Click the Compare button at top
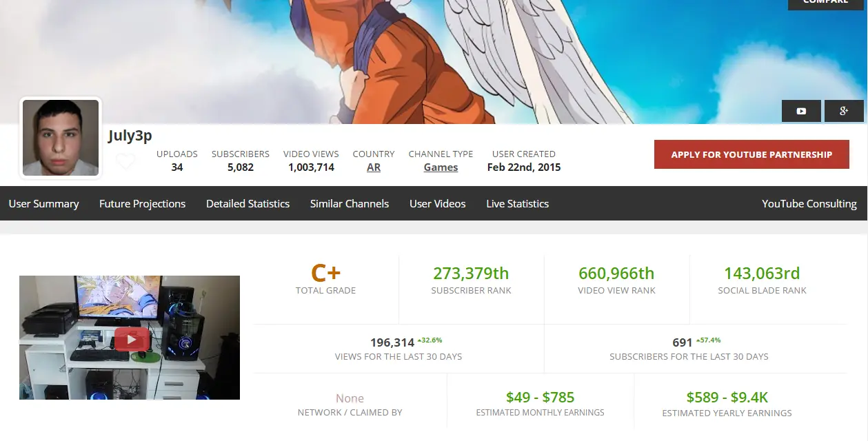This screenshot has width=868, height=441. click(825, 2)
